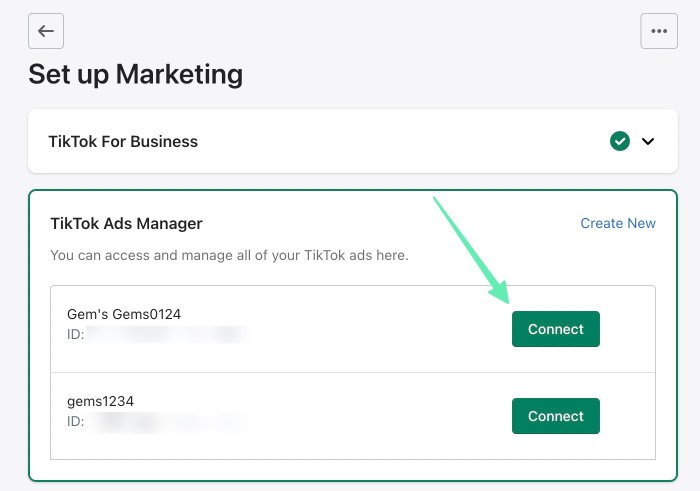
Task: Open the more options ellipsis menu
Action: coord(658,31)
